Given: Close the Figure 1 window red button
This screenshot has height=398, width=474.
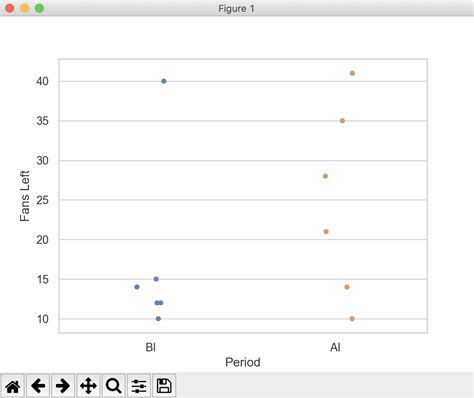Looking at the screenshot, I should coord(10,8).
